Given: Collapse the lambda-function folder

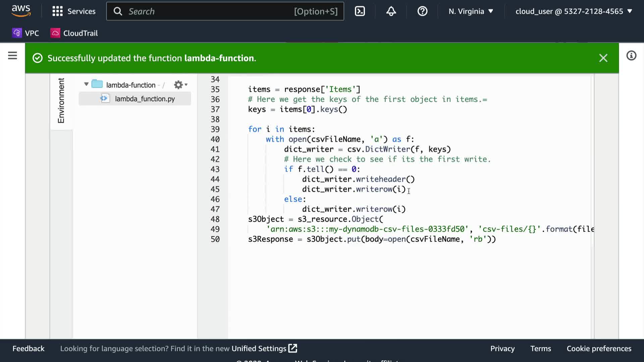Looking at the screenshot, I should [86, 84].
